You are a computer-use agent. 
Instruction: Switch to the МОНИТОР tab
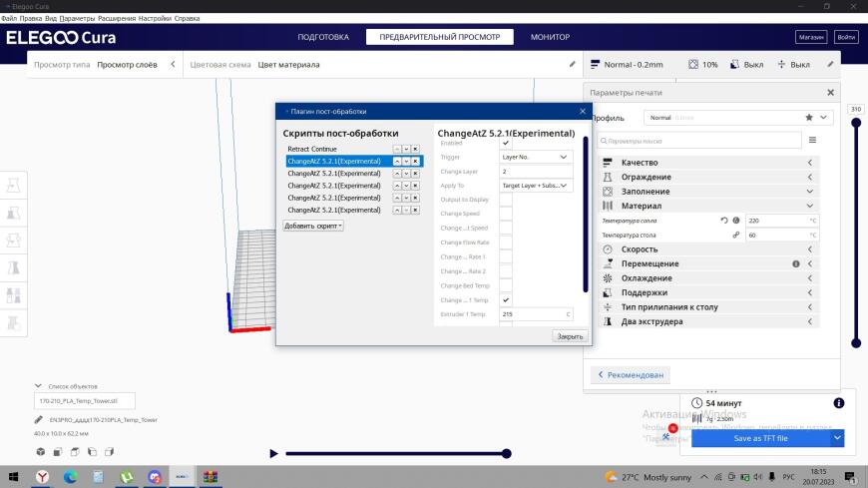[550, 37]
